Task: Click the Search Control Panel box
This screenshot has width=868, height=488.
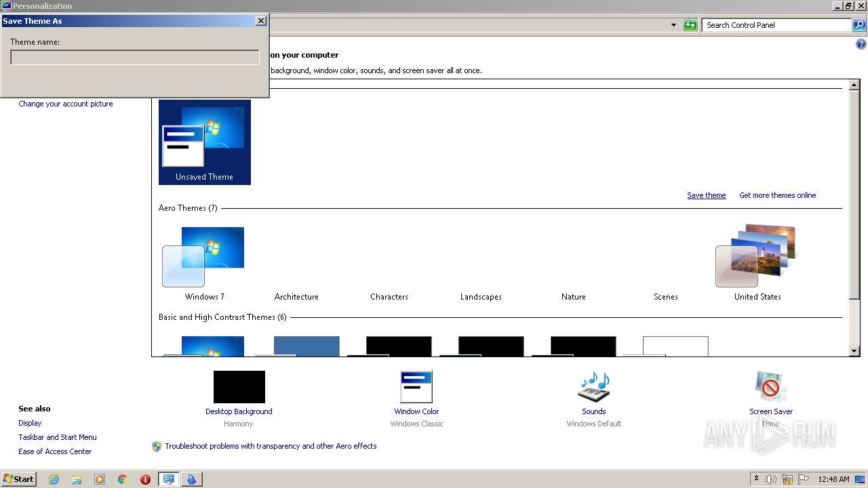Action: coord(777,25)
